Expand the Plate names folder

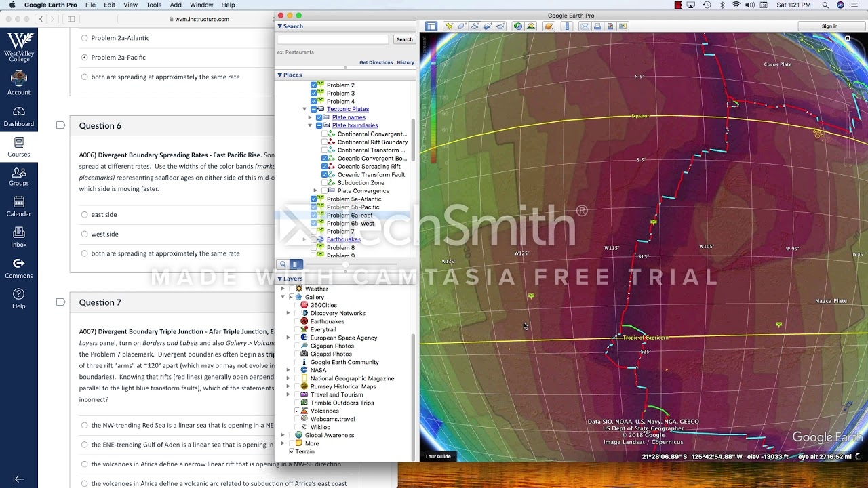tap(310, 117)
